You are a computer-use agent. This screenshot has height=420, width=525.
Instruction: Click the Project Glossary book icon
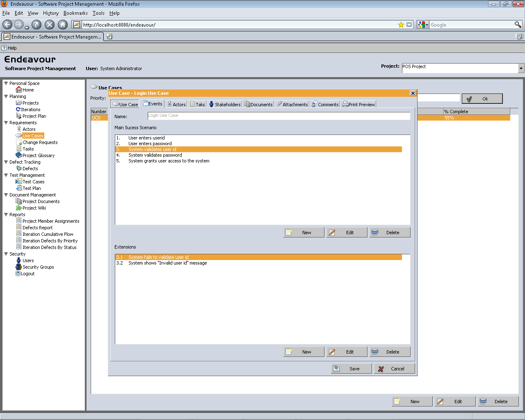(x=18, y=155)
